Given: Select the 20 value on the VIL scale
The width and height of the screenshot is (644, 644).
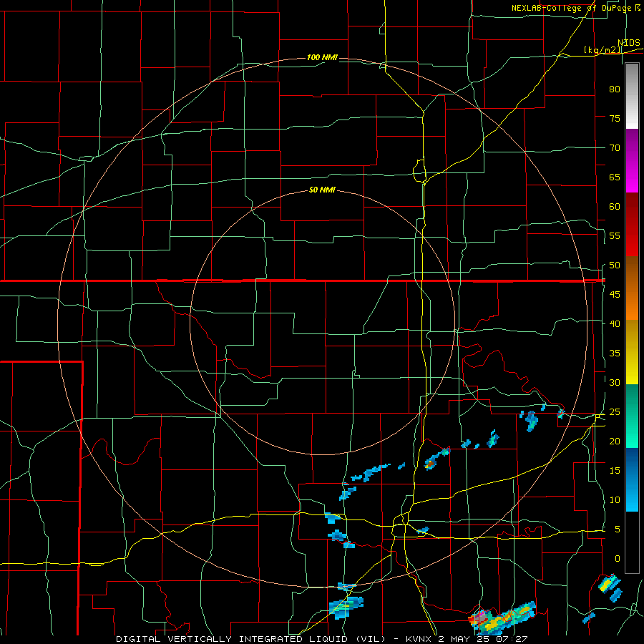Looking at the screenshot, I should tap(615, 441).
